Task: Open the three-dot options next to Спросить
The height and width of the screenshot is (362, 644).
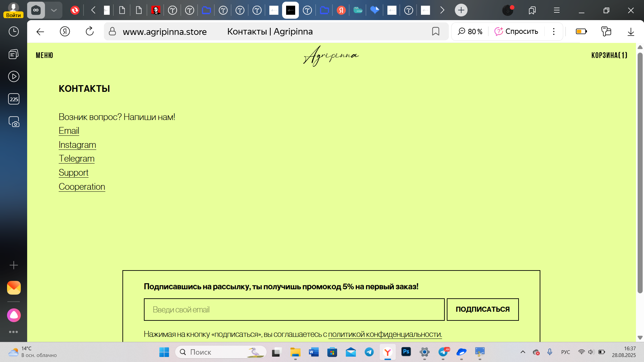Action: (x=554, y=32)
